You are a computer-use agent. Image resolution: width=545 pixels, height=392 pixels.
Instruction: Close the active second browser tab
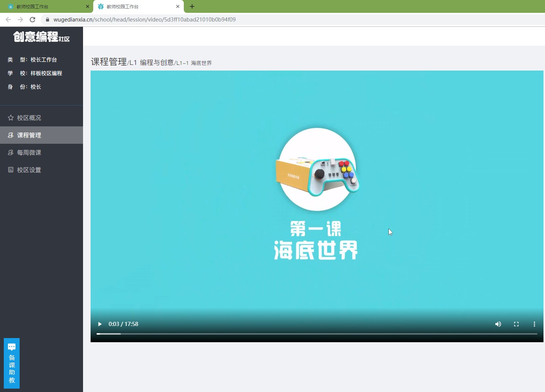(178, 6)
